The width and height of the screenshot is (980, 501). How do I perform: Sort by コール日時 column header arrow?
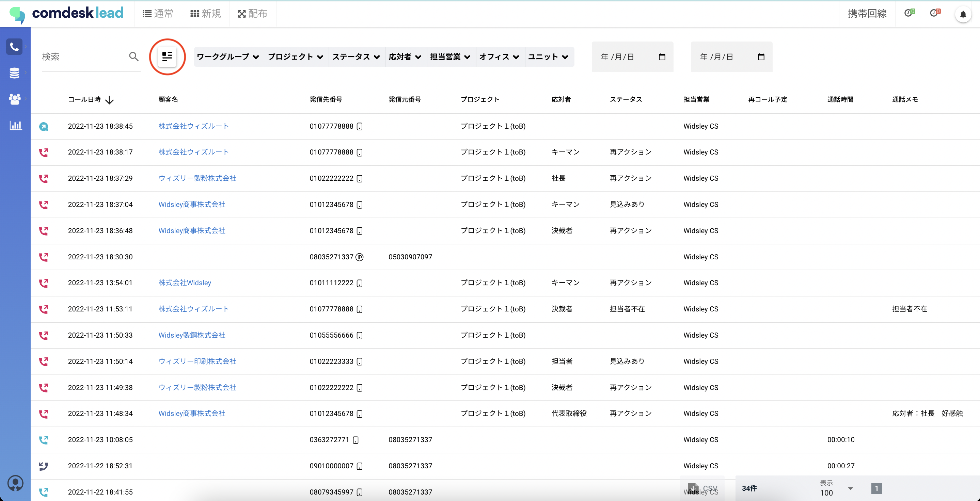(x=109, y=100)
